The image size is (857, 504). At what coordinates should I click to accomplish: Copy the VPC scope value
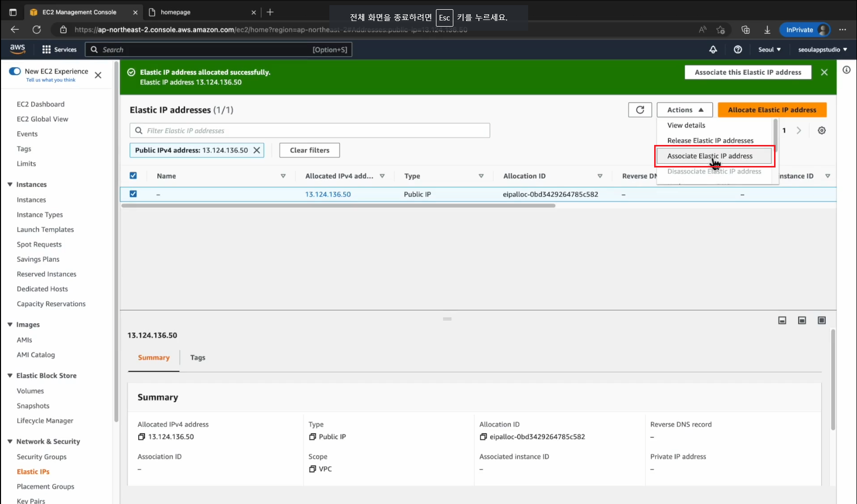(x=312, y=469)
